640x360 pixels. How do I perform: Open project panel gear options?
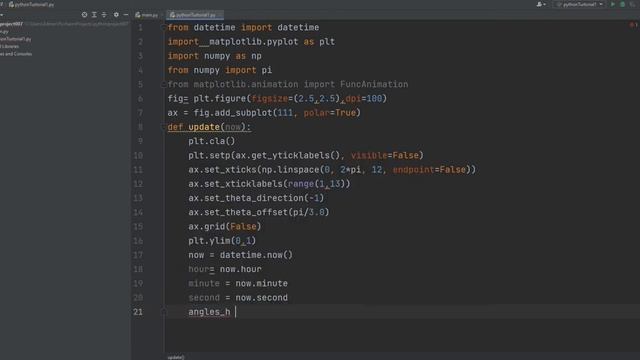[116, 15]
